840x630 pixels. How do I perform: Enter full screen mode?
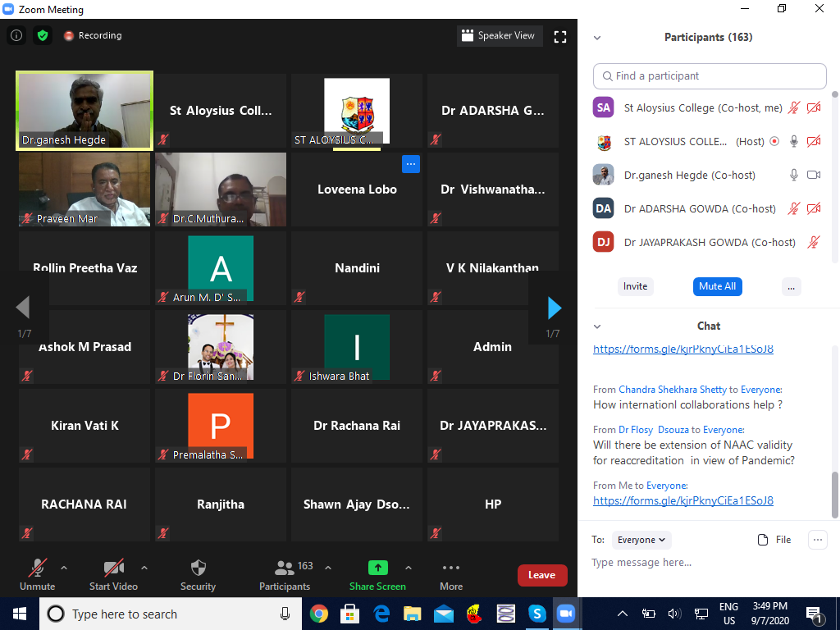(559, 36)
